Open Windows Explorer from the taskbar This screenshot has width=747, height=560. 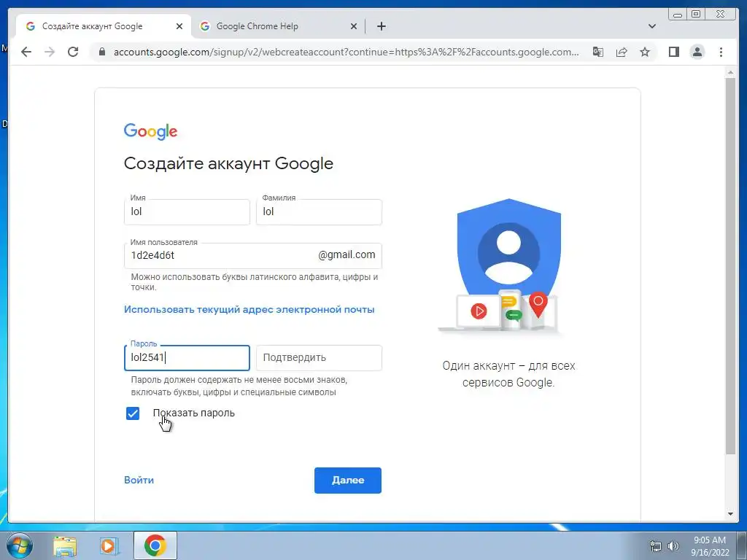[65, 545]
